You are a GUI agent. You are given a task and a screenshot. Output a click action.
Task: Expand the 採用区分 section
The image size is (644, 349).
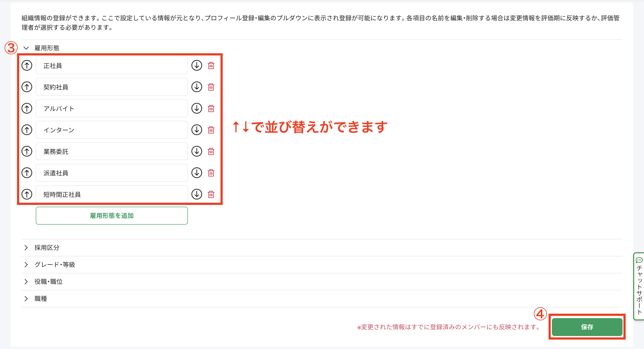[x=26, y=248]
